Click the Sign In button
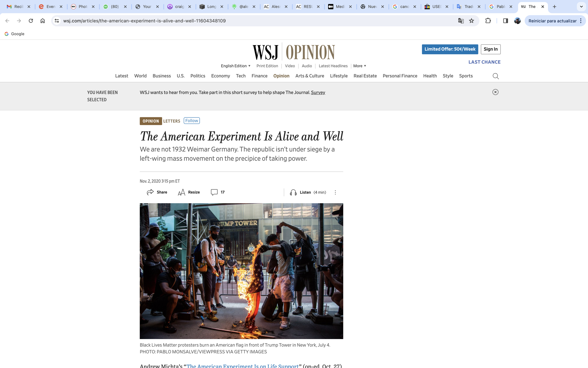The image size is (588, 368). coord(490,49)
